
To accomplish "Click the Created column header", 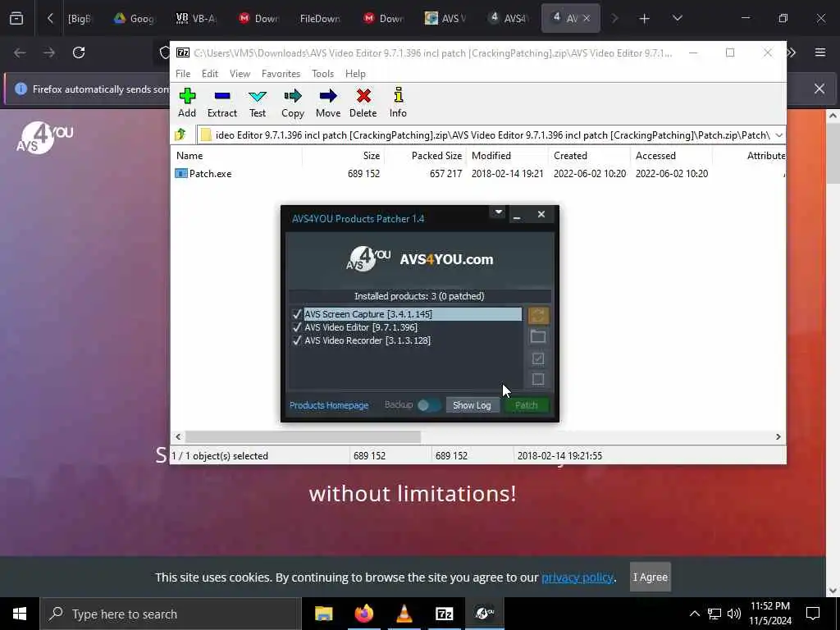I will coord(589,156).
